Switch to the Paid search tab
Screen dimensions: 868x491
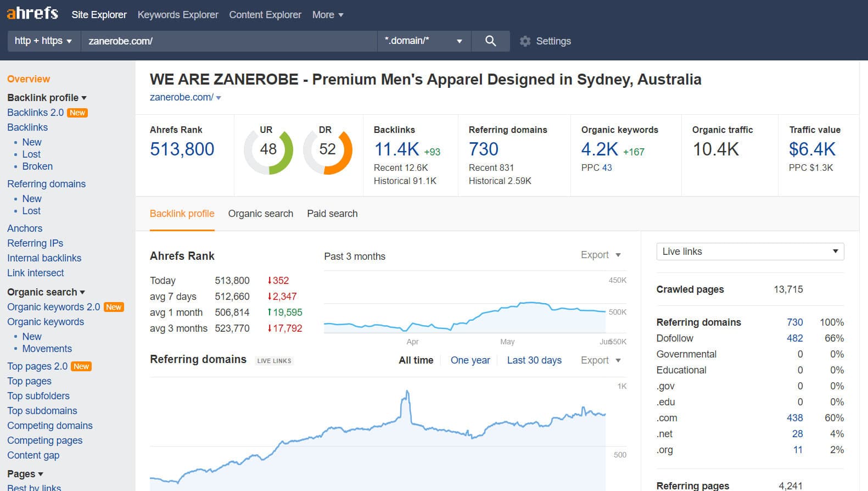332,214
